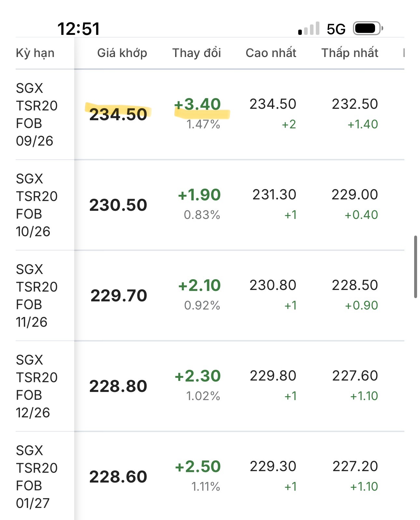
Task: Tap the 12:51 clock in status bar
Action: (x=78, y=29)
